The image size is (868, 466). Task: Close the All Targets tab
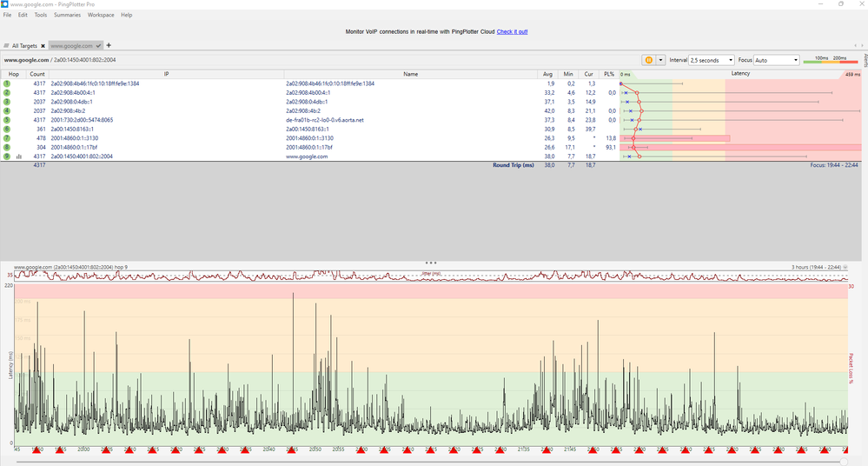[43, 46]
